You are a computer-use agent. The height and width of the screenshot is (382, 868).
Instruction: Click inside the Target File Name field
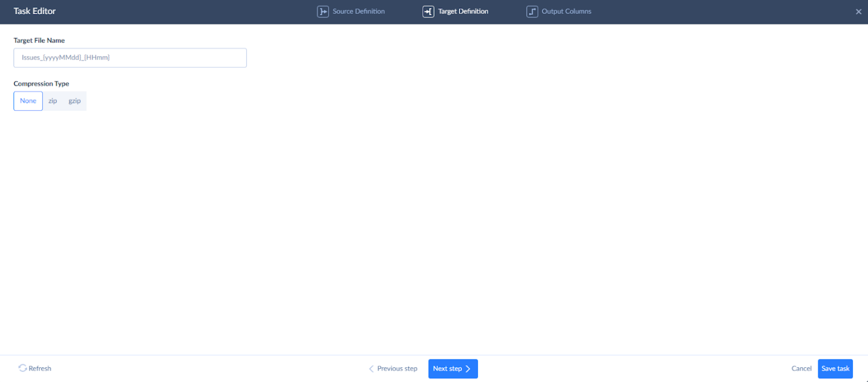[x=130, y=57]
